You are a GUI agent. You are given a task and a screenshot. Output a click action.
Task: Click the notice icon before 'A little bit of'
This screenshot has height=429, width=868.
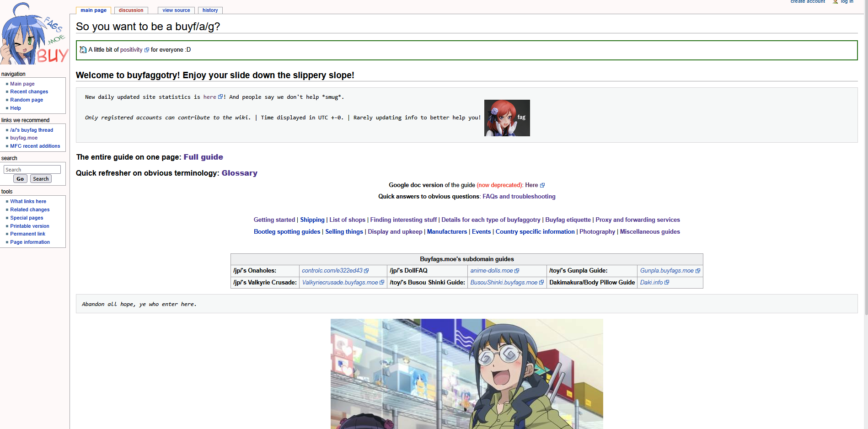pyautogui.click(x=83, y=50)
